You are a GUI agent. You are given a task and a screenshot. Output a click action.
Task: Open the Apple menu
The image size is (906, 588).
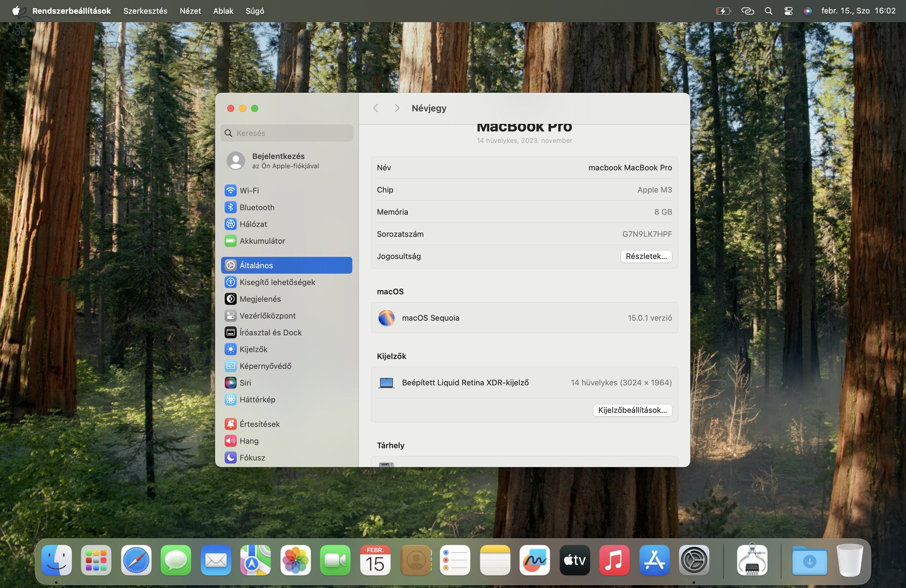click(x=16, y=11)
